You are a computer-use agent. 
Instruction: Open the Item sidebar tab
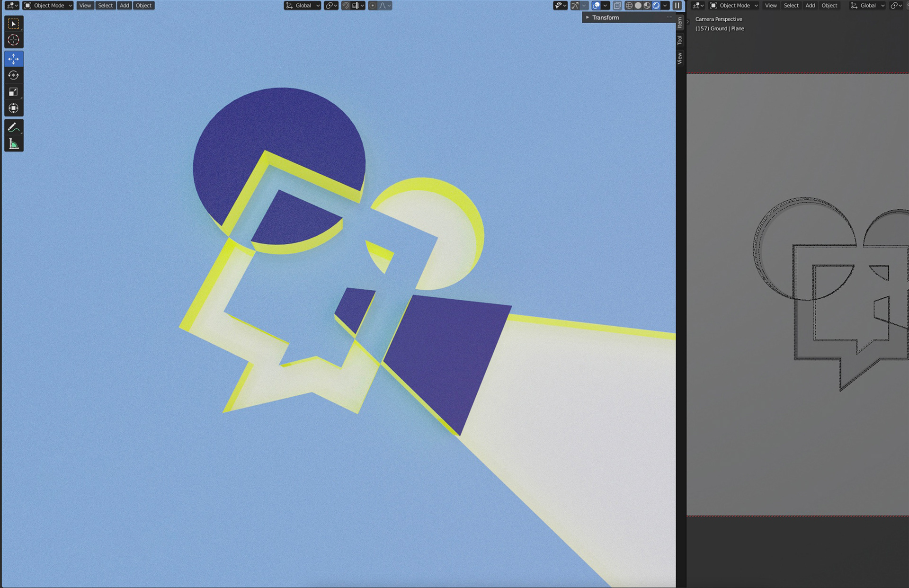(x=680, y=22)
